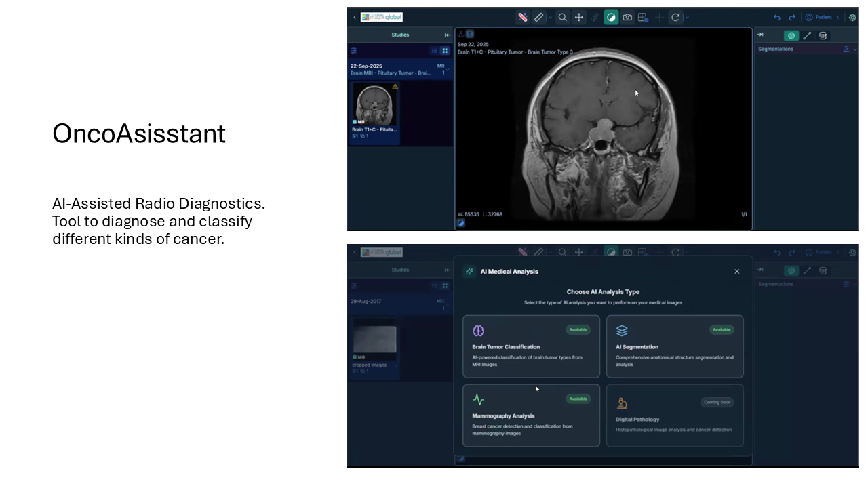Viewport: 868px width, 488px height.
Task: Choose the Mammography Analysis card
Action: click(x=531, y=415)
